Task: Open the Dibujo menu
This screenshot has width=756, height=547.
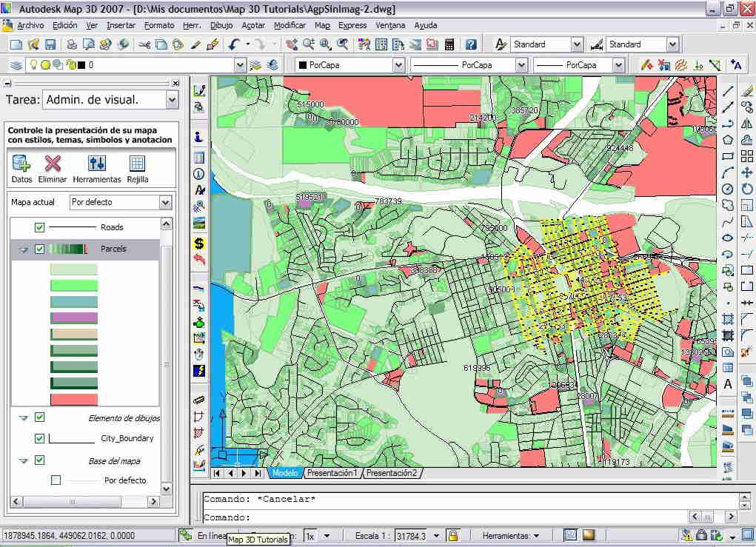Action: (x=221, y=25)
